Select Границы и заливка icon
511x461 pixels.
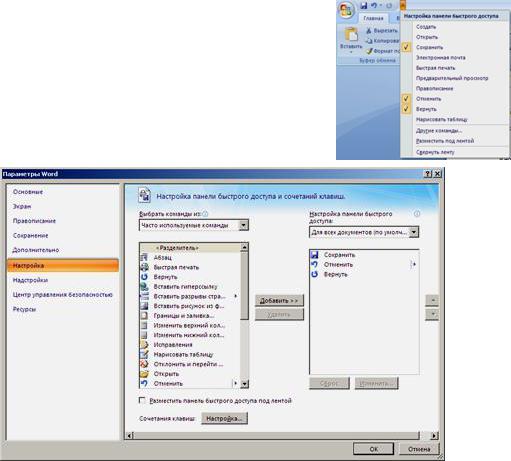coord(144,315)
